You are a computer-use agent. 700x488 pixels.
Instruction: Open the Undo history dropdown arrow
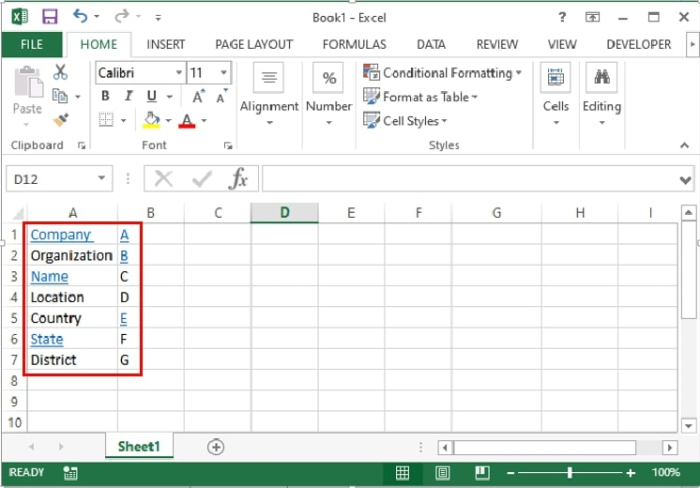point(97,17)
